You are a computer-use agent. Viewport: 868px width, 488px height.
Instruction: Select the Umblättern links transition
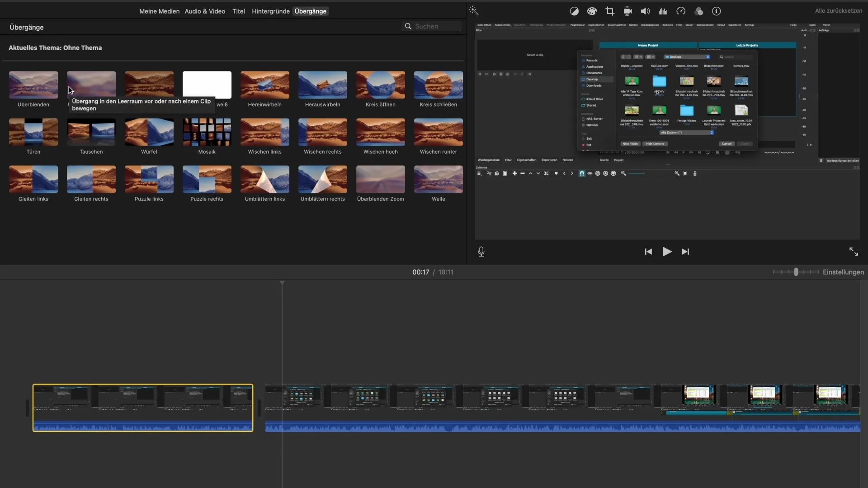coord(265,179)
